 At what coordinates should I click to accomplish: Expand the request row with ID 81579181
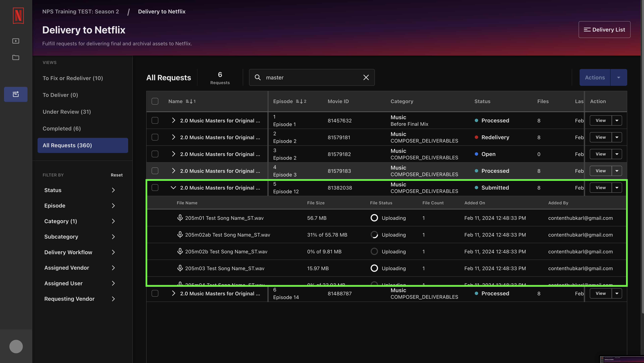[x=173, y=137]
